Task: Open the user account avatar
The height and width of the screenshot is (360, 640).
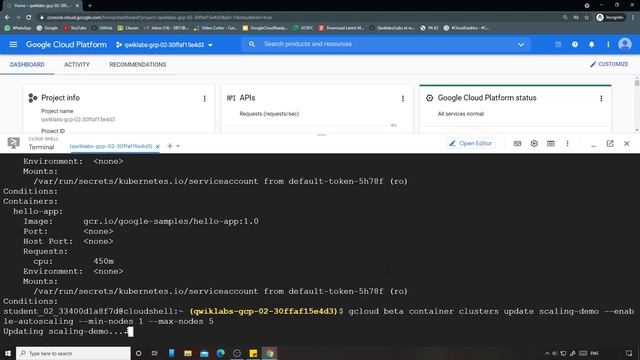Action: click(624, 44)
